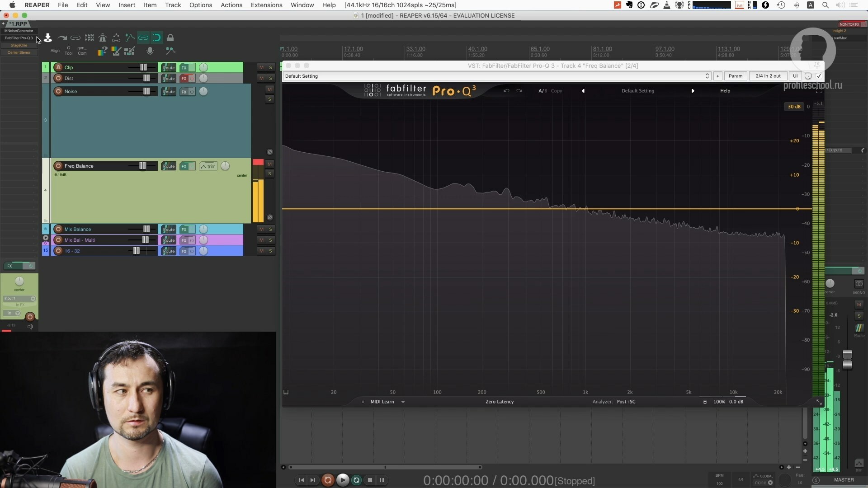Click the gen_Com toolbar button
Screen dimensions: 868x488
pos(82,51)
